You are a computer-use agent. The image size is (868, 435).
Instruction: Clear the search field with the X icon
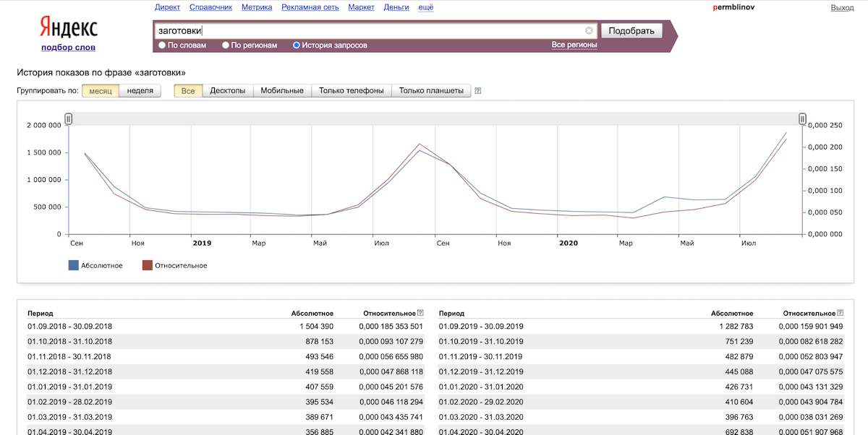coord(589,31)
